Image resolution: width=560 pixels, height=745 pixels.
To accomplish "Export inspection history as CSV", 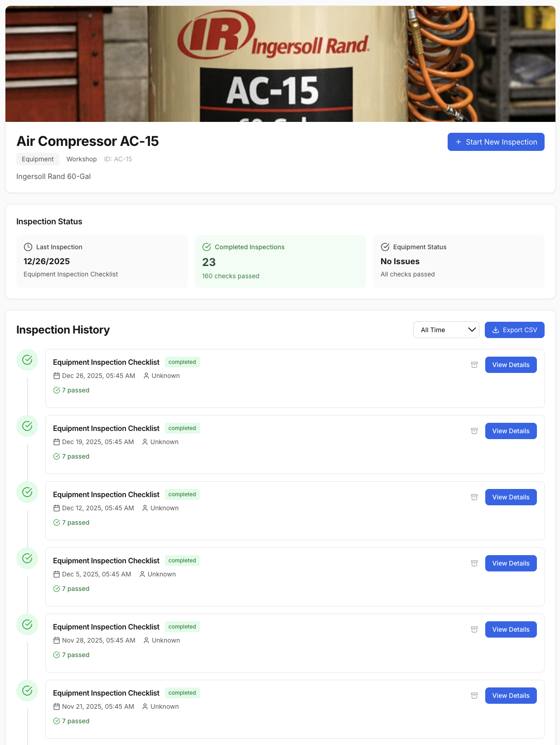I will point(514,329).
